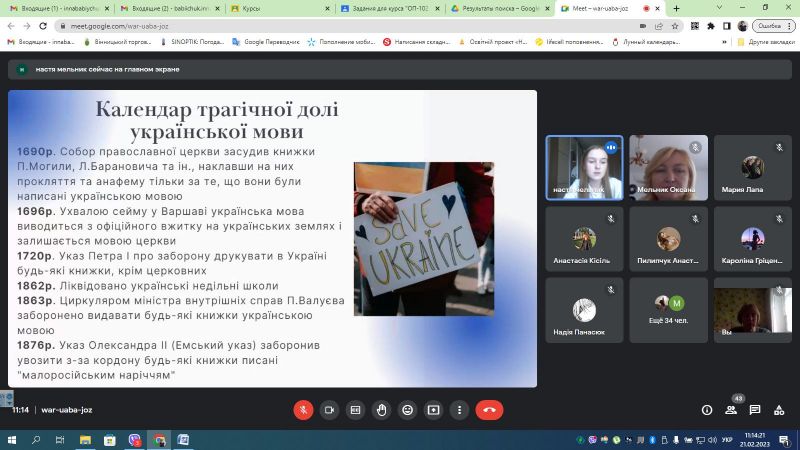Close the 'Курсы' browser tab
Screen dimensions: 800x450
click(x=327, y=9)
